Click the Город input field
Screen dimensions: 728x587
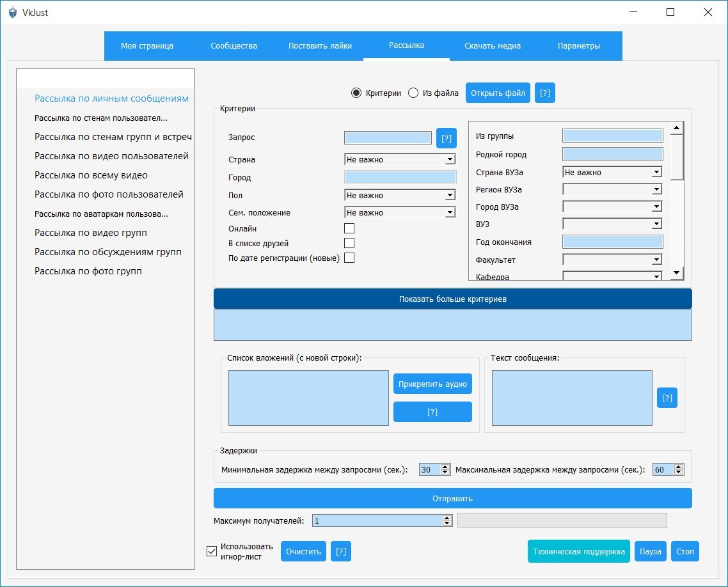pos(400,177)
